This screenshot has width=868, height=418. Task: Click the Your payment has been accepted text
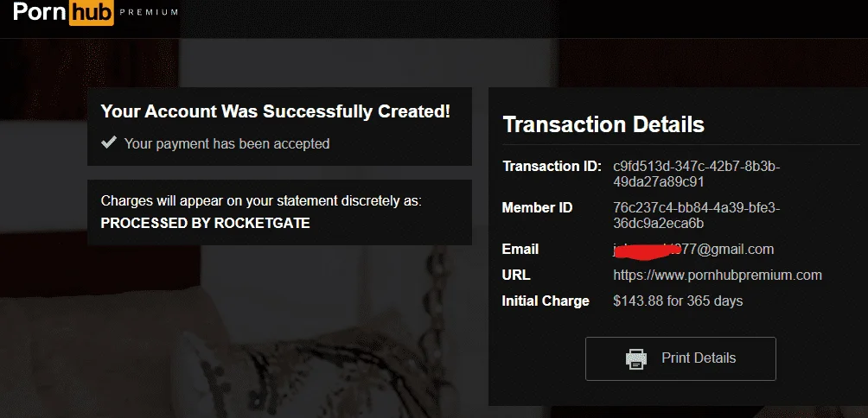click(227, 143)
